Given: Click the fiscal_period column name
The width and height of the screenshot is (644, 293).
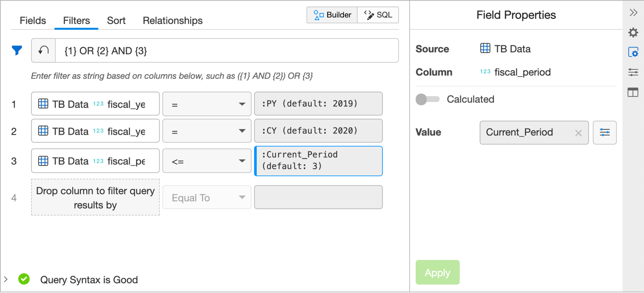Looking at the screenshot, I should click(x=523, y=72).
